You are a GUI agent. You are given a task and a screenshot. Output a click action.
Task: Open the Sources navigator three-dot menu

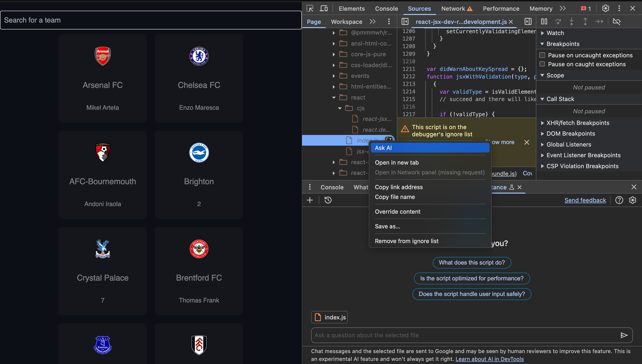pos(389,22)
